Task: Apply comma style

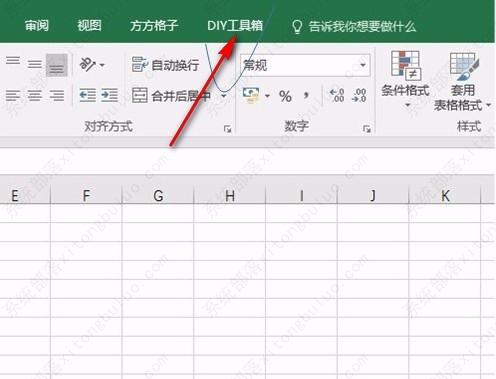Action: coord(306,96)
